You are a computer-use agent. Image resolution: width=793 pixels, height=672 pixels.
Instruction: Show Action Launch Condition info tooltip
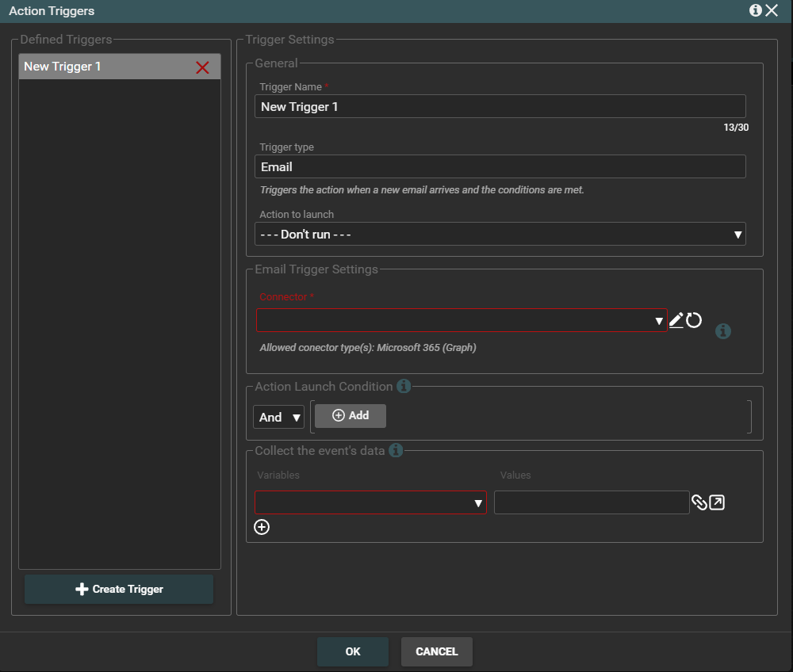pyautogui.click(x=404, y=387)
